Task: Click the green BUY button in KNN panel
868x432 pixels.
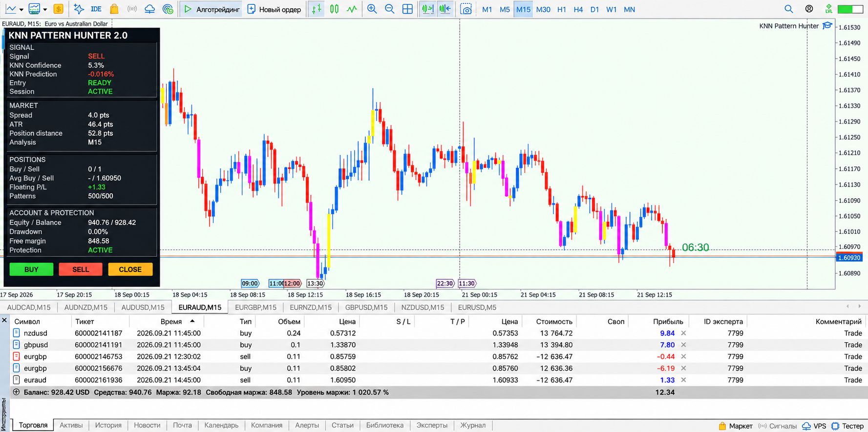Action: [x=31, y=269]
